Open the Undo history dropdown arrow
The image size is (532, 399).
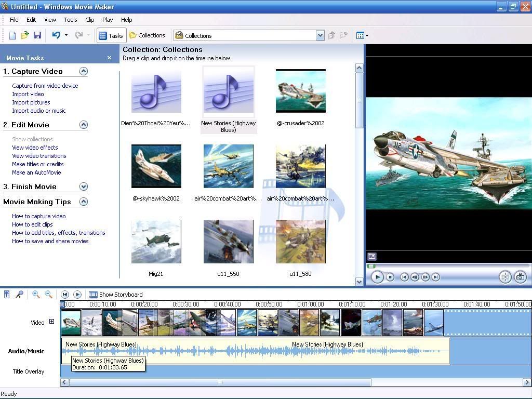tap(66, 35)
